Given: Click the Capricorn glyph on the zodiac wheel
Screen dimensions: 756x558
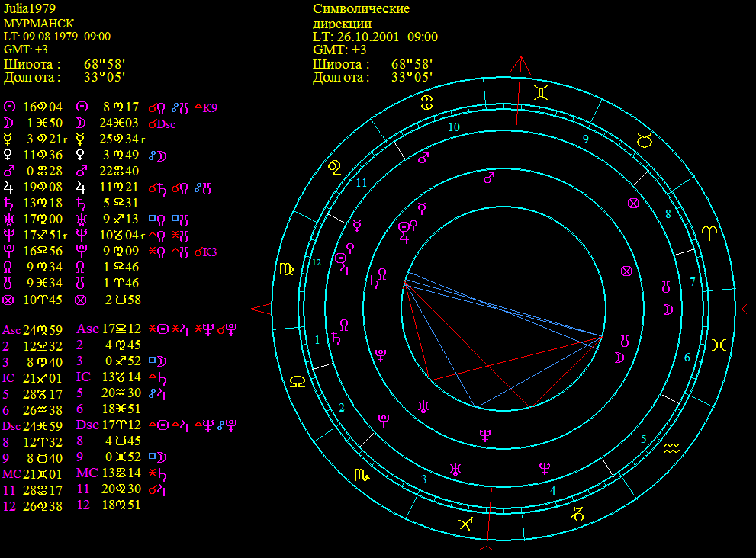Looking at the screenshot, I should [577, 514].
